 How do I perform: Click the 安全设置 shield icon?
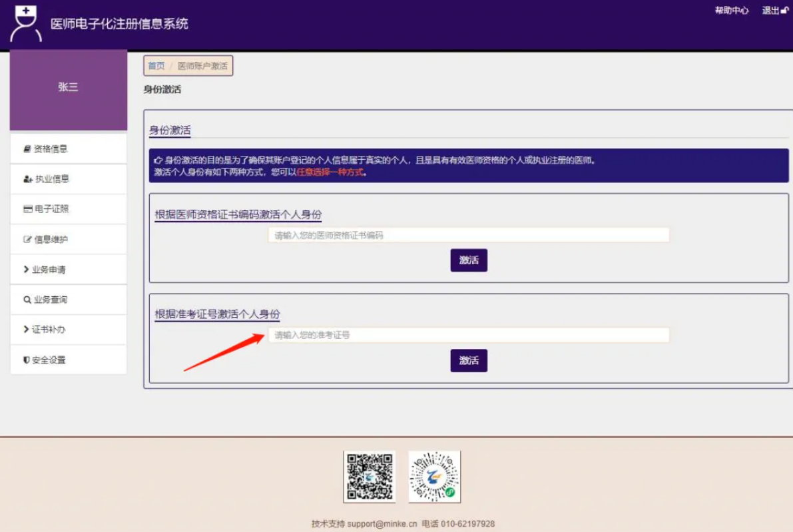click(x=27, y=360)
